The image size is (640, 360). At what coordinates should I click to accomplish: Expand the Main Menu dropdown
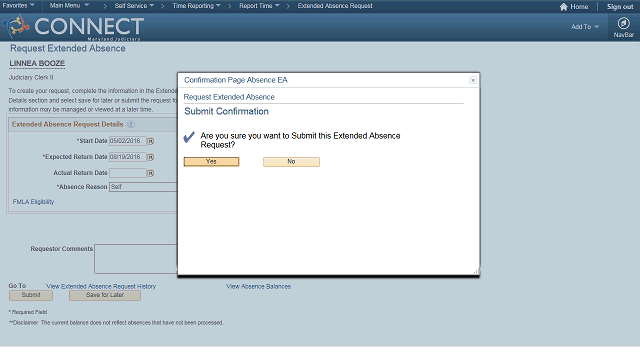pos(69,5)
